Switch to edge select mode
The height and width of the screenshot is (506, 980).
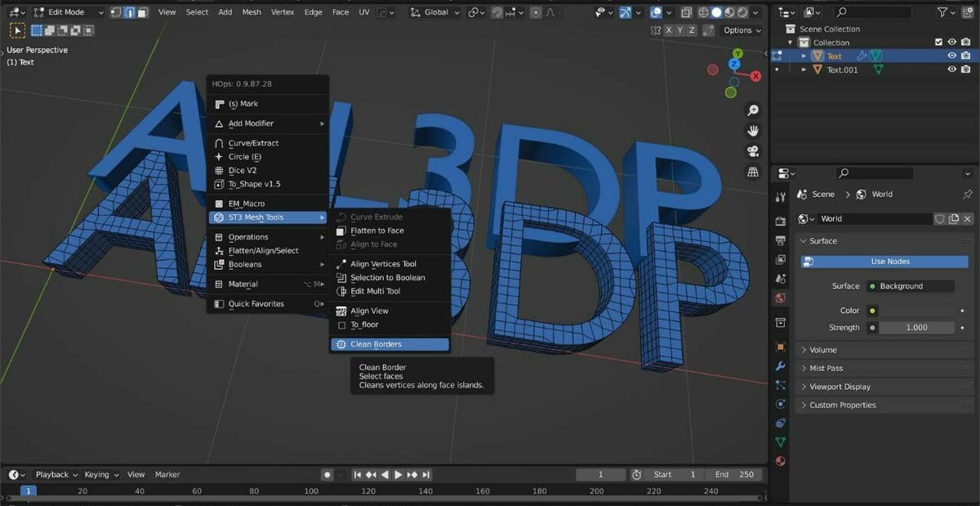click(129, 12)
